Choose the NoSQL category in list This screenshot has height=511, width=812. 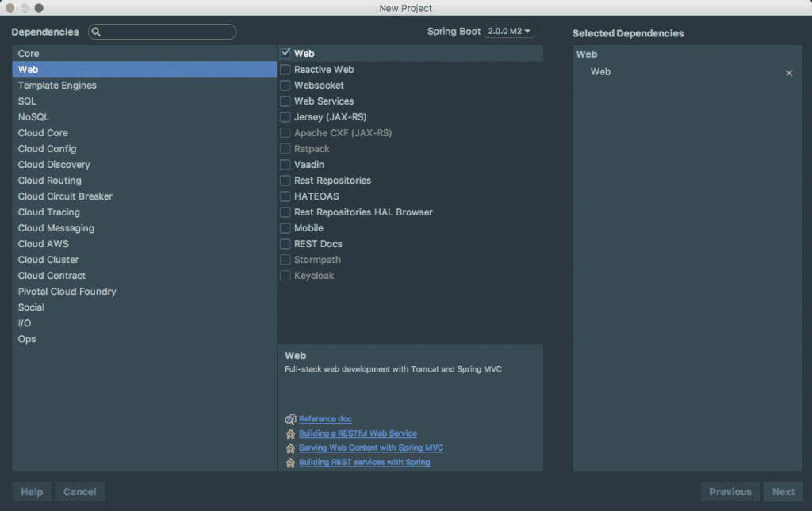click(x=33, y=117)
